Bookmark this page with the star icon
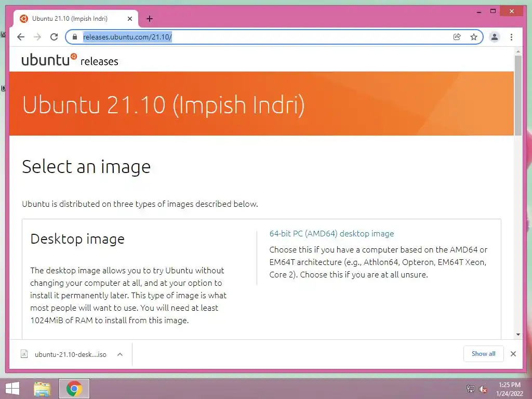 click(474, 37)
